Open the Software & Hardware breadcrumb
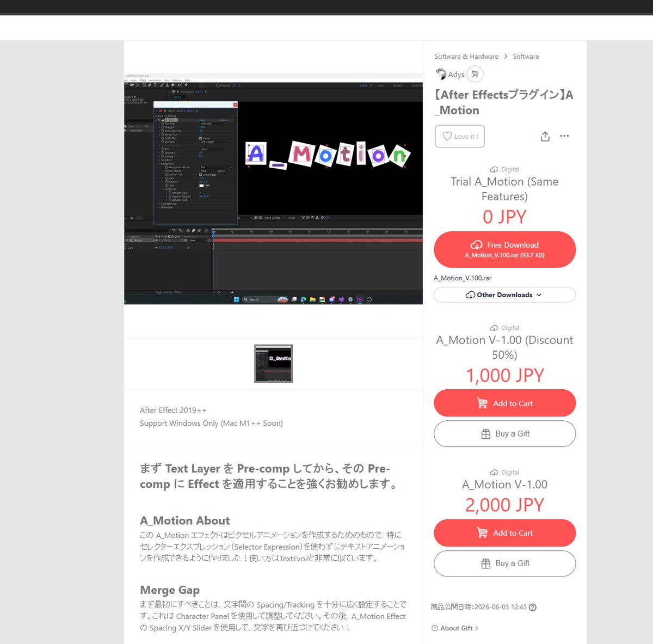The image size is (653, 644). pos(466,57)
